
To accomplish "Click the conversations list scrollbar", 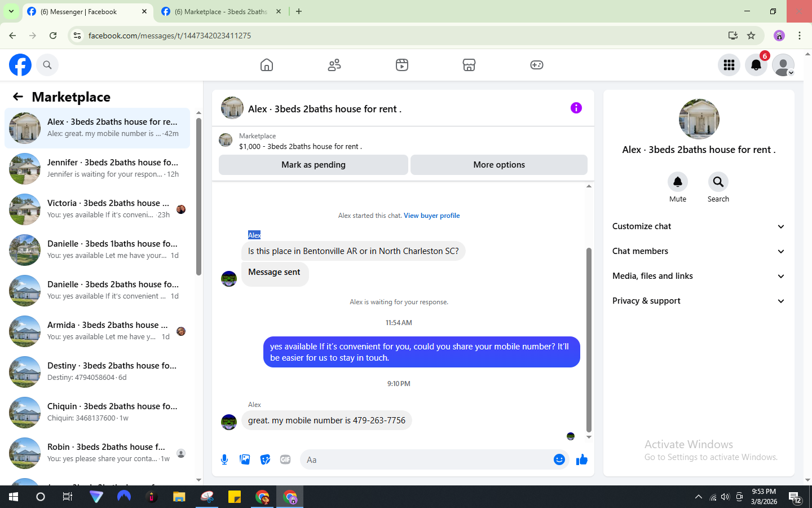I will coord(198,196).
